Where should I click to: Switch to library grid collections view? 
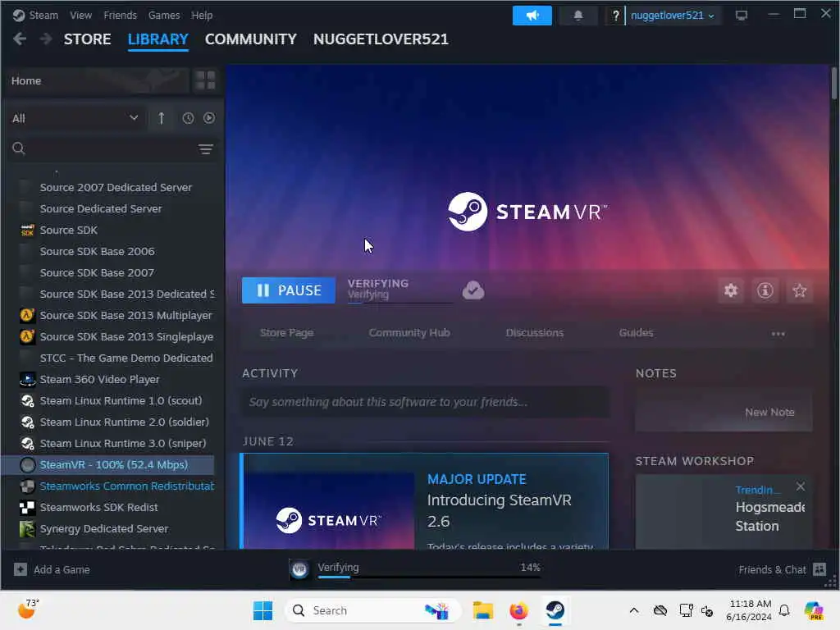[x=206, y=80]
